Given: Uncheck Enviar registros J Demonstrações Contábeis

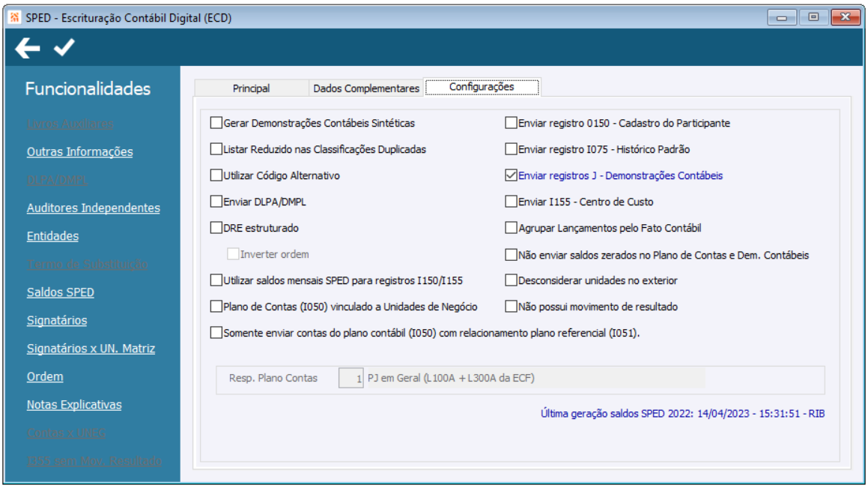Looking at the screenshot, I should point(511,175).
